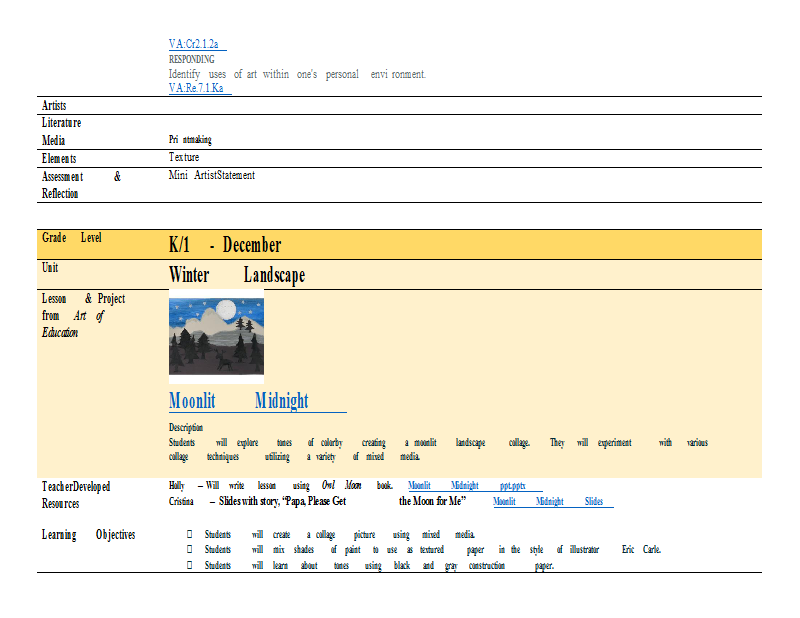
Task: Open the VA:Re.7.1.Ka standard link
Action: coord(200,88)
